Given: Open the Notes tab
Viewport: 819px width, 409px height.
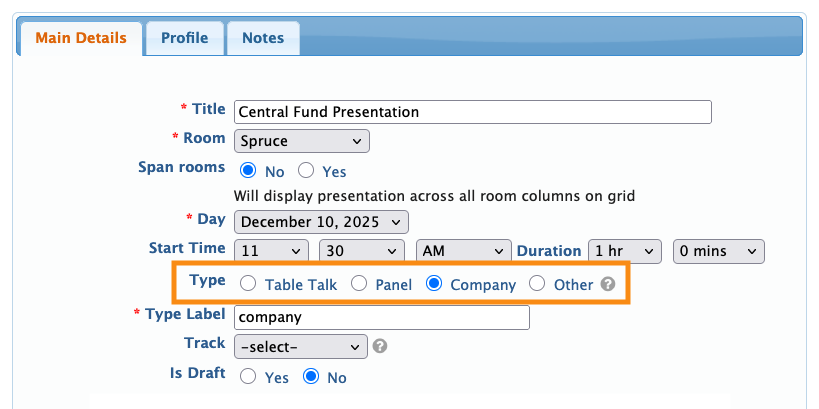Looking at the screenshot, I should [x=263, y=38].
